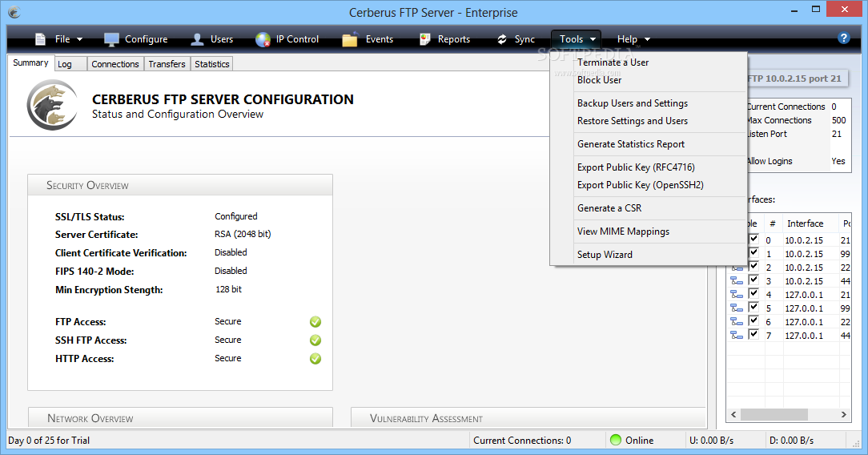868x455 pixels.
Task: Choose Export Public Key (RFC4716)
Action: (649, 167)
